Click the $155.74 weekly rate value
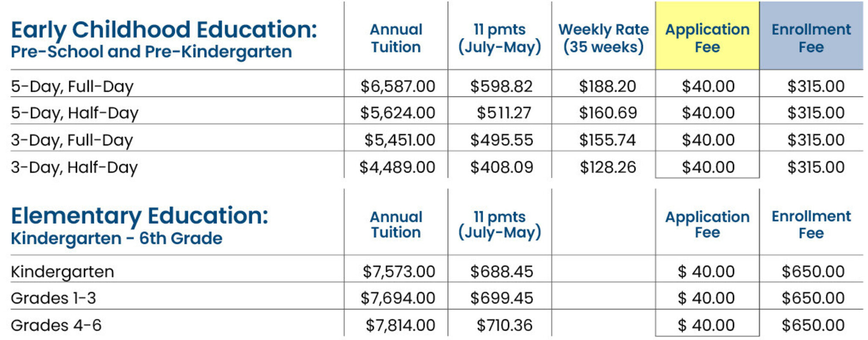This screenshot has height=340, width=868. pos(607,140)
